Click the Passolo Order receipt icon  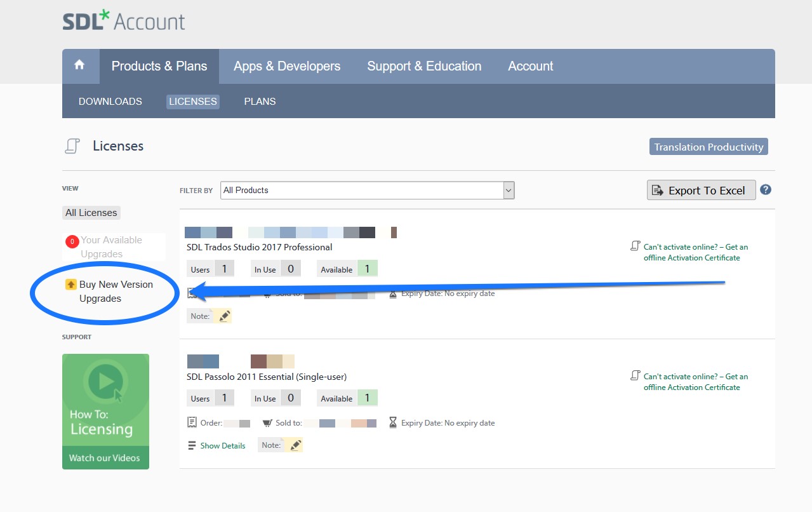pos(192,422)
